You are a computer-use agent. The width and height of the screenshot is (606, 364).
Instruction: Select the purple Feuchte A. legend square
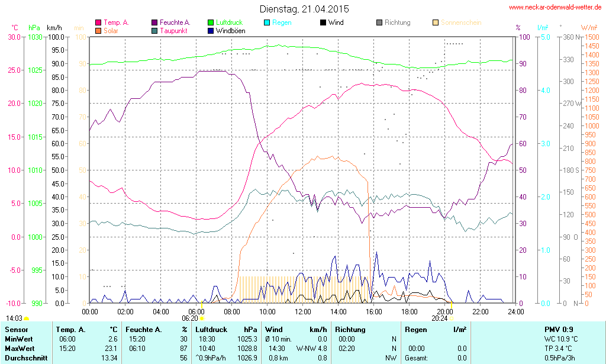coord(154,22)
